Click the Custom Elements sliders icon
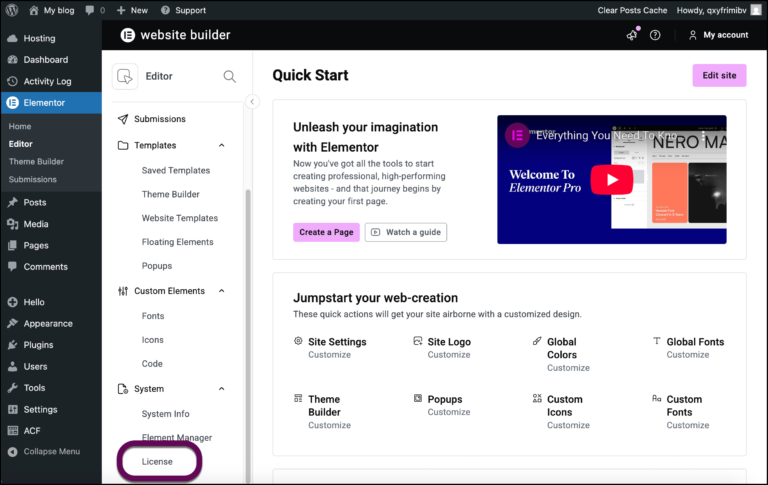768x485 pixels. pyautogui.click(x=123, y=291)
